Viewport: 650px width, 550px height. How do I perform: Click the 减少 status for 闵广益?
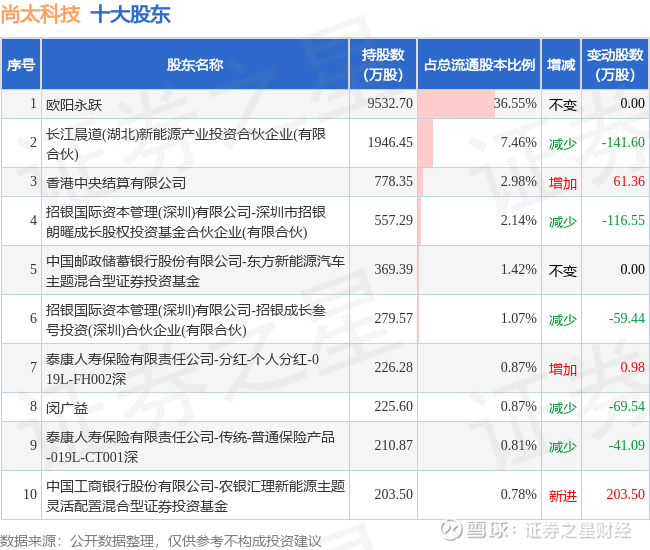pos(563,407)
